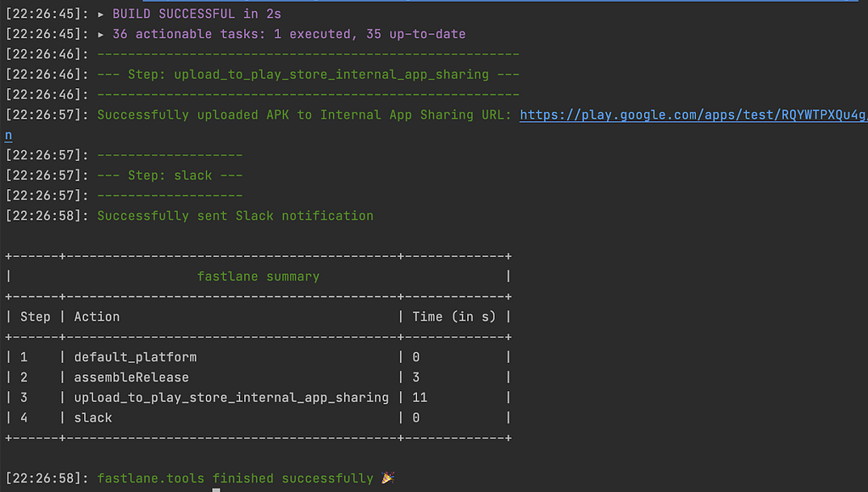Click the arrow marker before '36 actionable tasks'
Image resolution: width=868 pixels, height=492 pixels.
coord(101,34)
